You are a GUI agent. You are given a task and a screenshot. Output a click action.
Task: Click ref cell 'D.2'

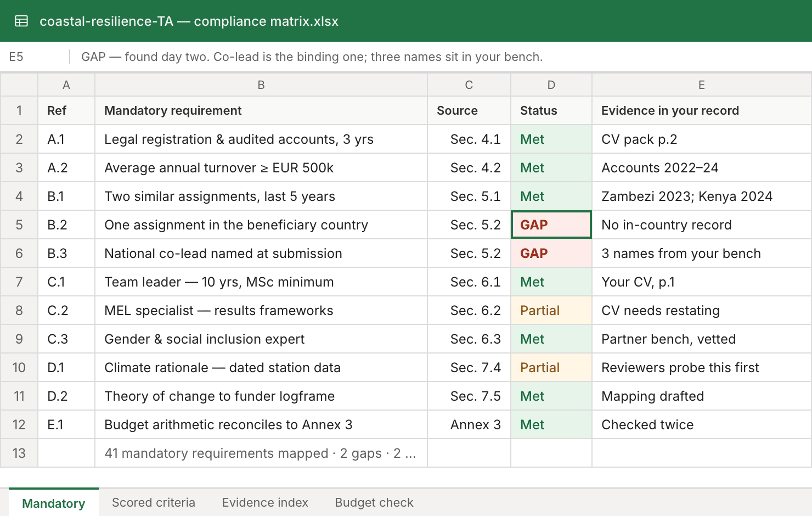point(66,396)
